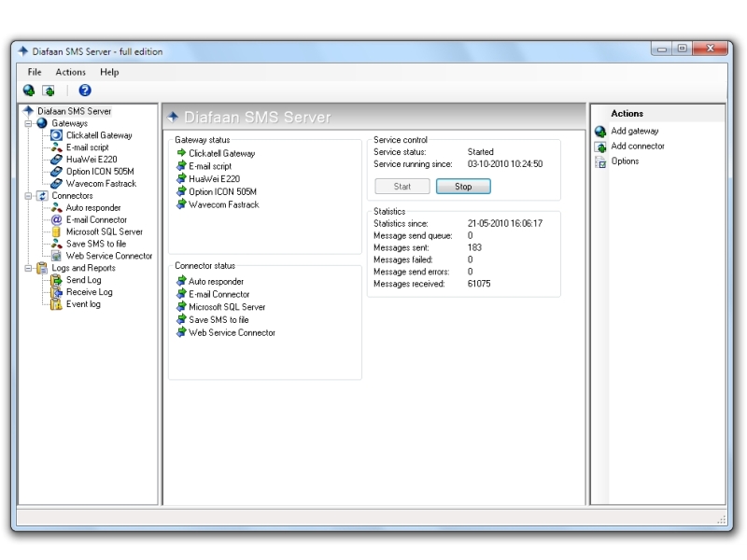Click the Options icon in the Actions pane
Image resolution: width=747 pixels, height=560 pixels.
tap(600, 161)
